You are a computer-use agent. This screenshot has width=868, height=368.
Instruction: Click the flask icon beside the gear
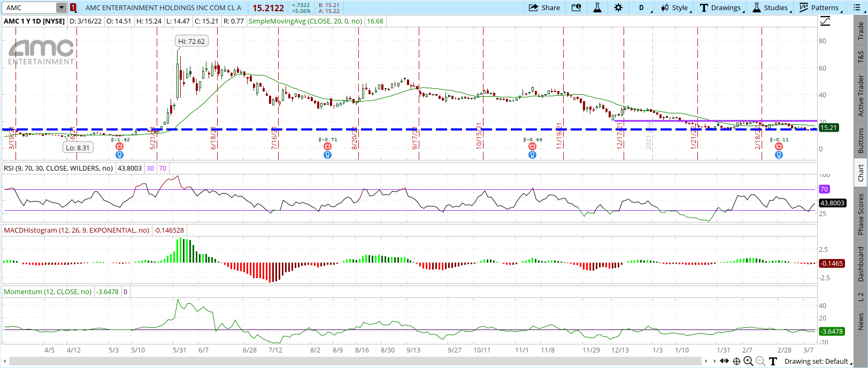pyautogui.click(x=597, y=7)
